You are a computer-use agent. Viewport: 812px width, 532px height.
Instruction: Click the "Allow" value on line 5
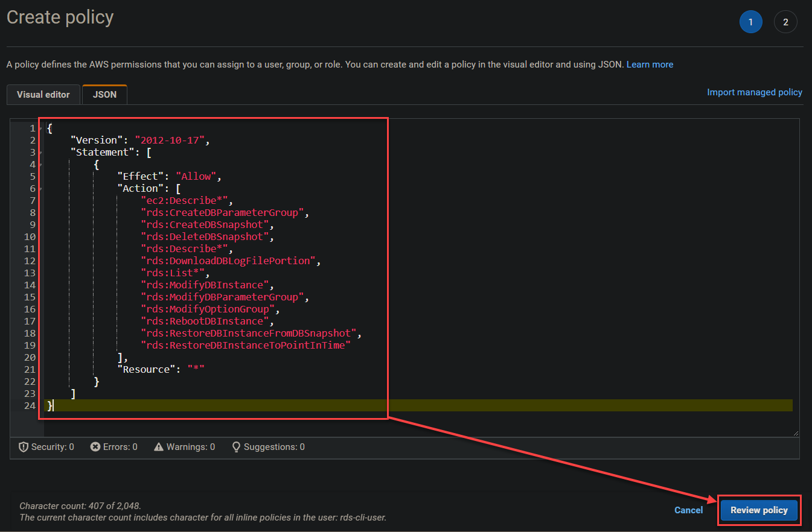pos(197,177)
